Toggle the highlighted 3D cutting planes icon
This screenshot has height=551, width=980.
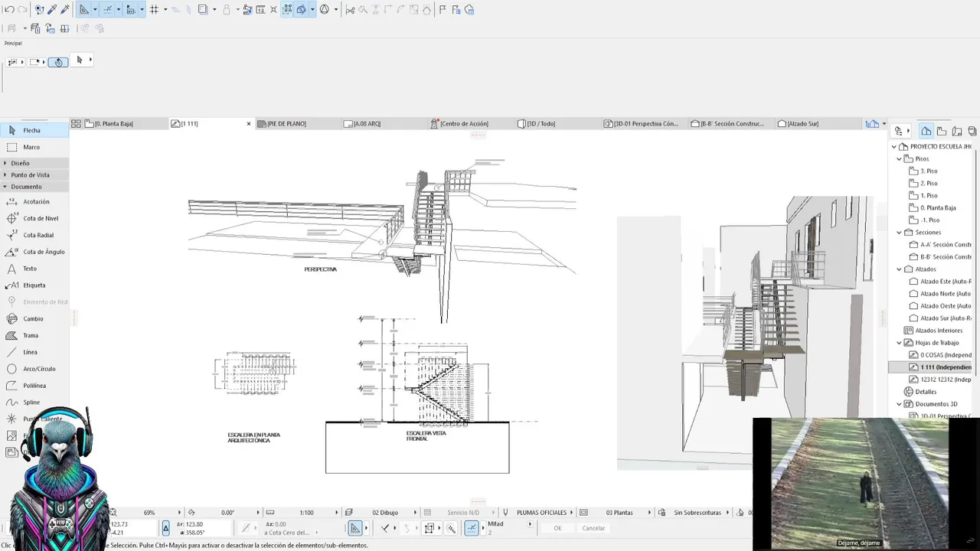click(302, 10)
